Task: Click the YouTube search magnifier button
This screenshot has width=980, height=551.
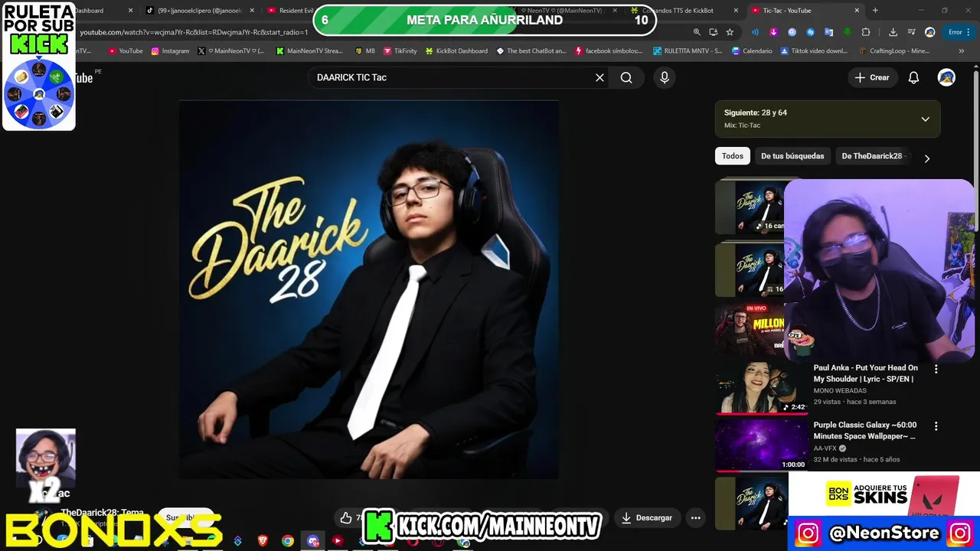Action: (626, 77)
